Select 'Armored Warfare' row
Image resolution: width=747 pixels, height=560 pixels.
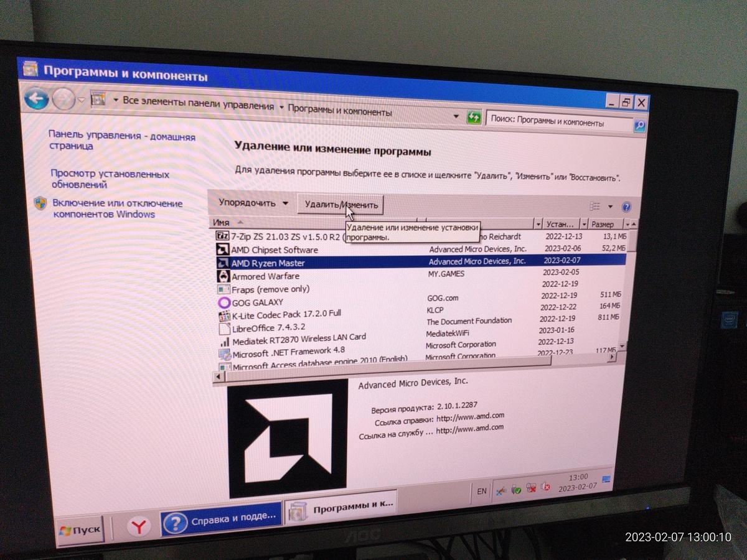[421, 274]
